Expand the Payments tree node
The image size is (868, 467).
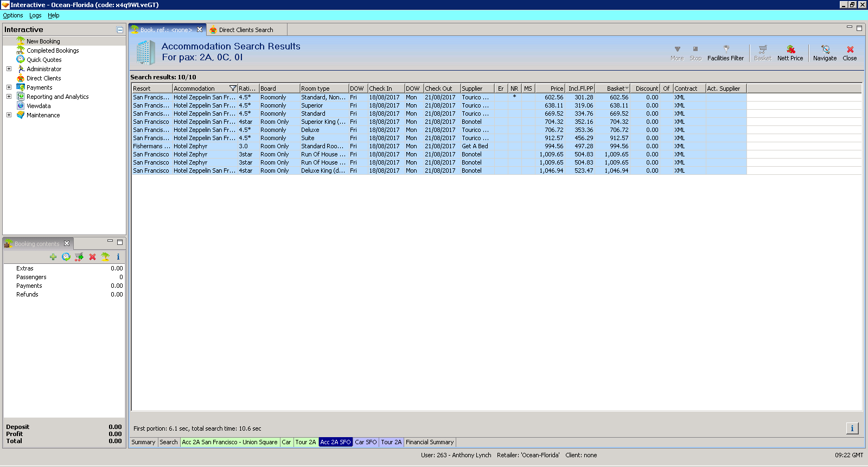pos(9,87)
